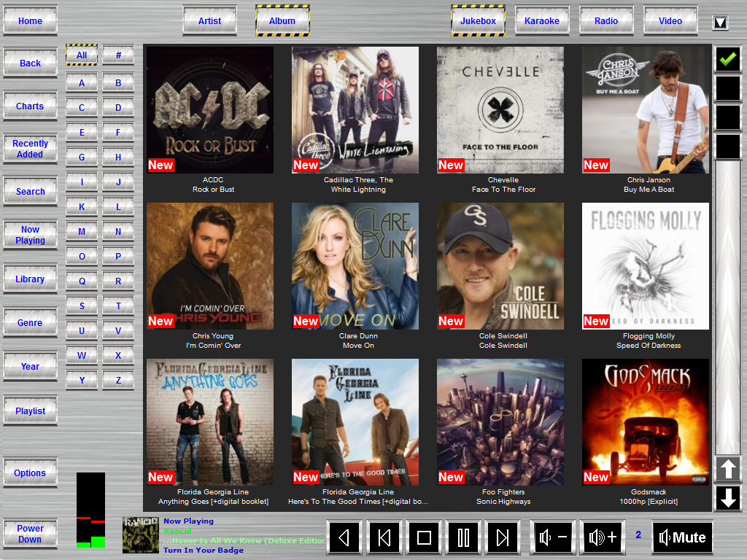Open the Year filter list

click(x=30, y=367)
